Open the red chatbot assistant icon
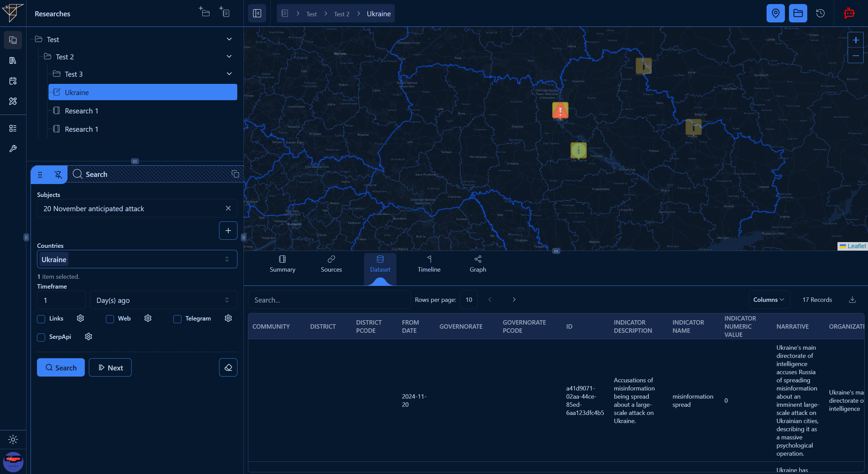 coord(849,13)
